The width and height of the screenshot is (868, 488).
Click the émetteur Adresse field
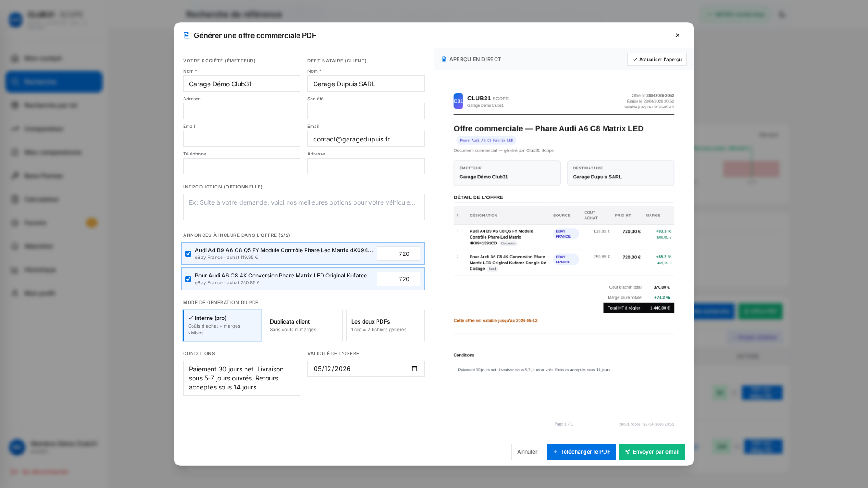241,111
